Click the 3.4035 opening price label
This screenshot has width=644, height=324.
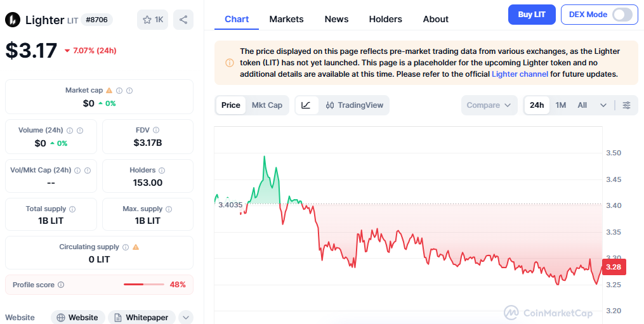coord(230,205)
